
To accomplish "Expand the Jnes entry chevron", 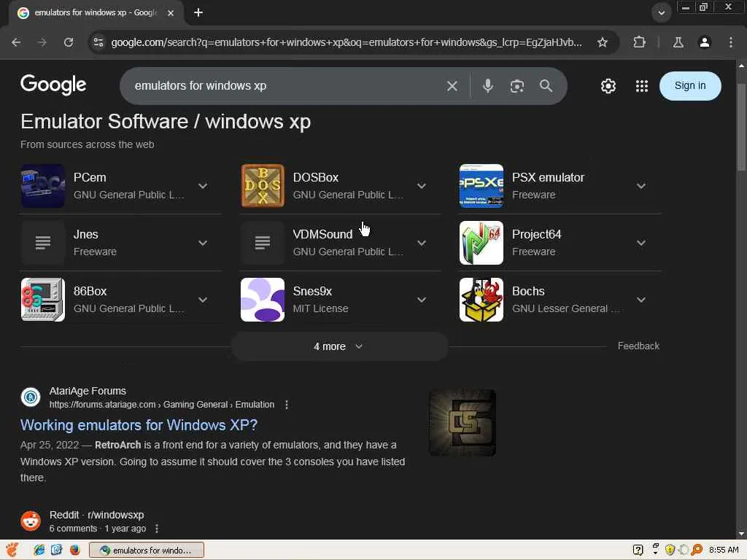I will coord(203,243).
